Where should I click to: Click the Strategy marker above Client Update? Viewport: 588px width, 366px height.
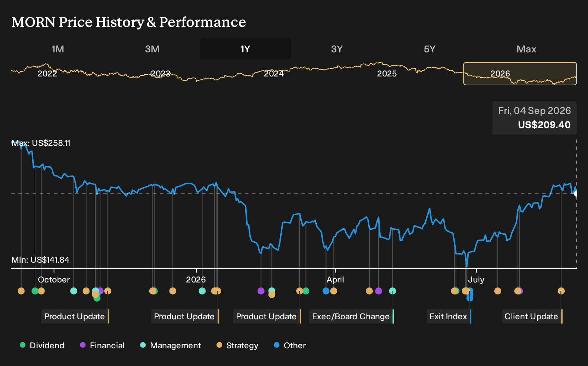[561, 291]
